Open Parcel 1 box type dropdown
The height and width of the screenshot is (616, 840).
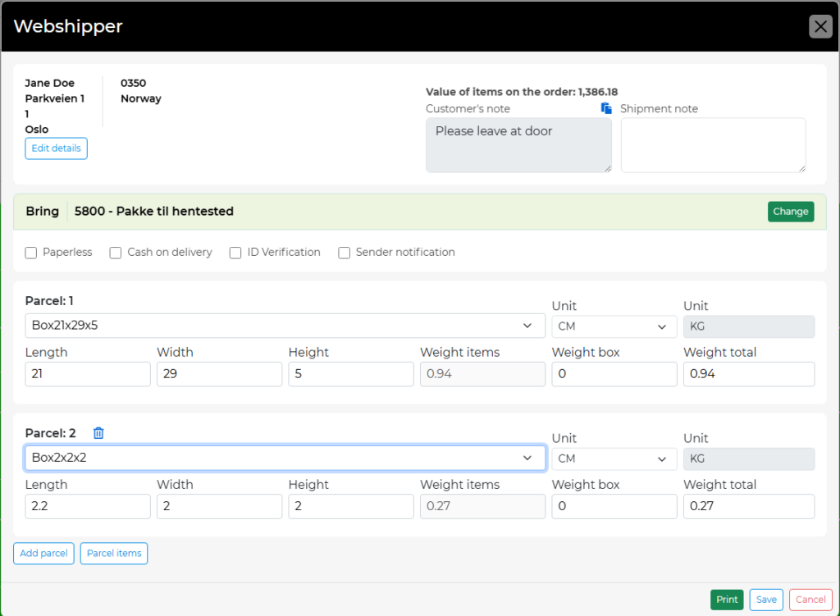(285, 326)
